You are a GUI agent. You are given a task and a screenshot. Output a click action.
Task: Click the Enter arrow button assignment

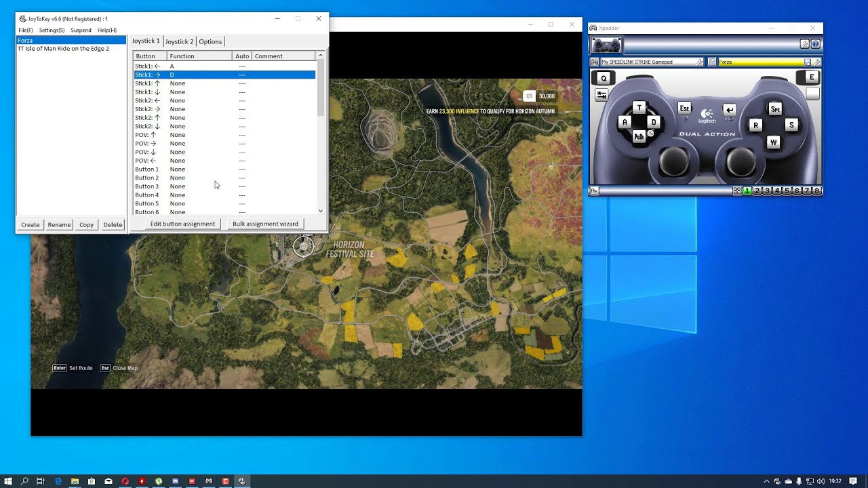click(x=729, y=110)
